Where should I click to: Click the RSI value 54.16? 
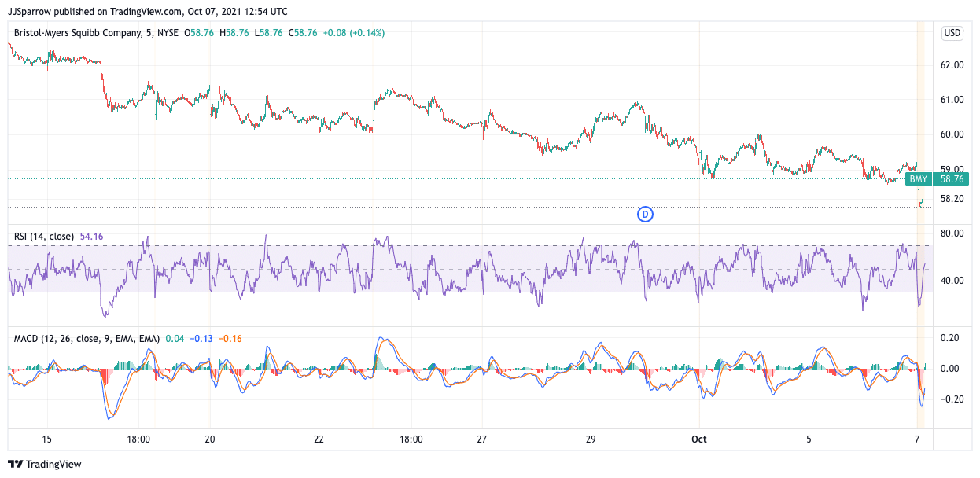(x=91, y=236)
